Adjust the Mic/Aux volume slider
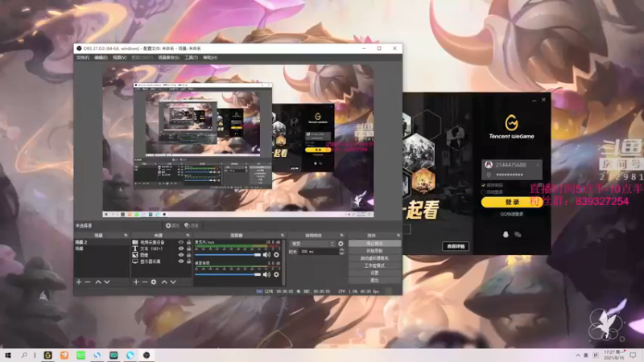 [x=228, y=255]
